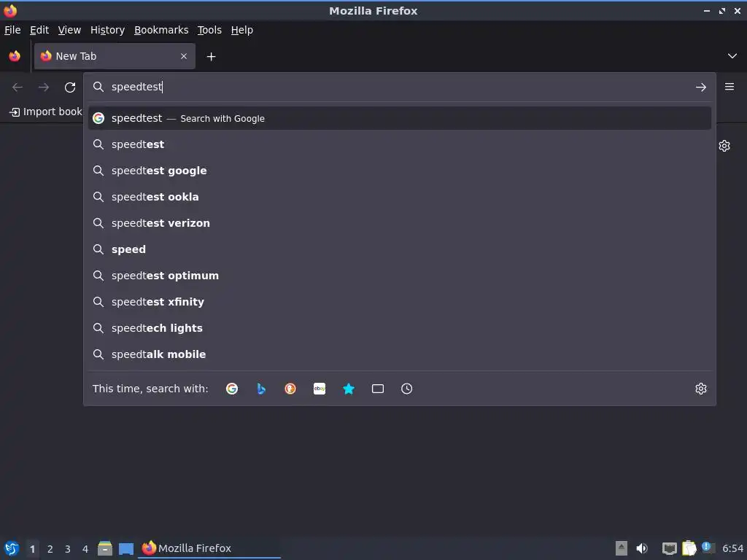Open volume control in system tray

pos(642,548)
